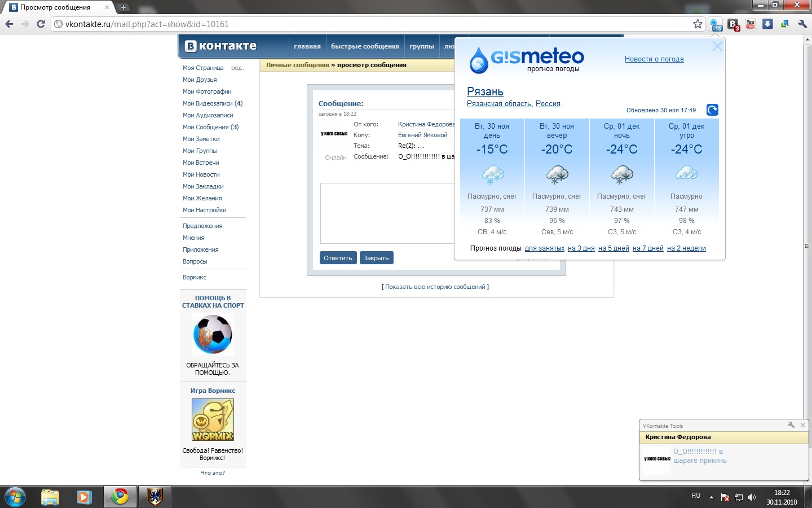This screenshot has width=812, height=508.
Task: Click the weather icon for Tuesday evening
Action: tap(557, 174)
